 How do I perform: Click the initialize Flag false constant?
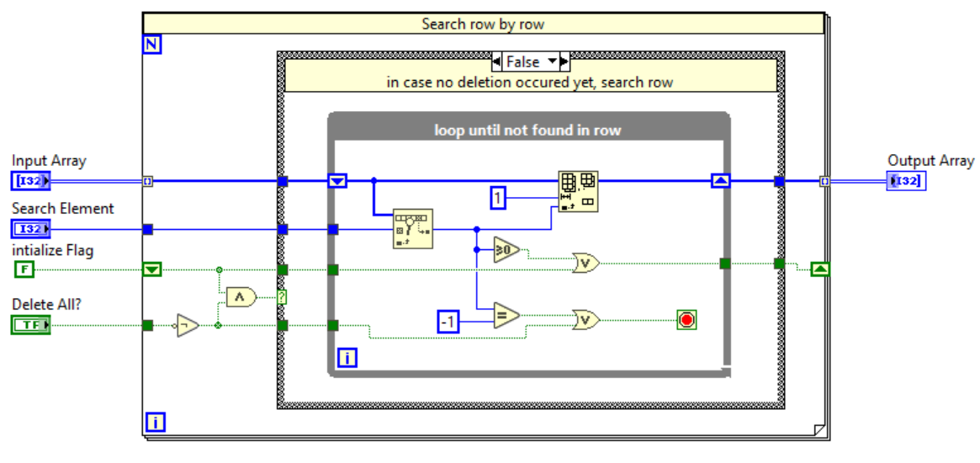[24, 269]
